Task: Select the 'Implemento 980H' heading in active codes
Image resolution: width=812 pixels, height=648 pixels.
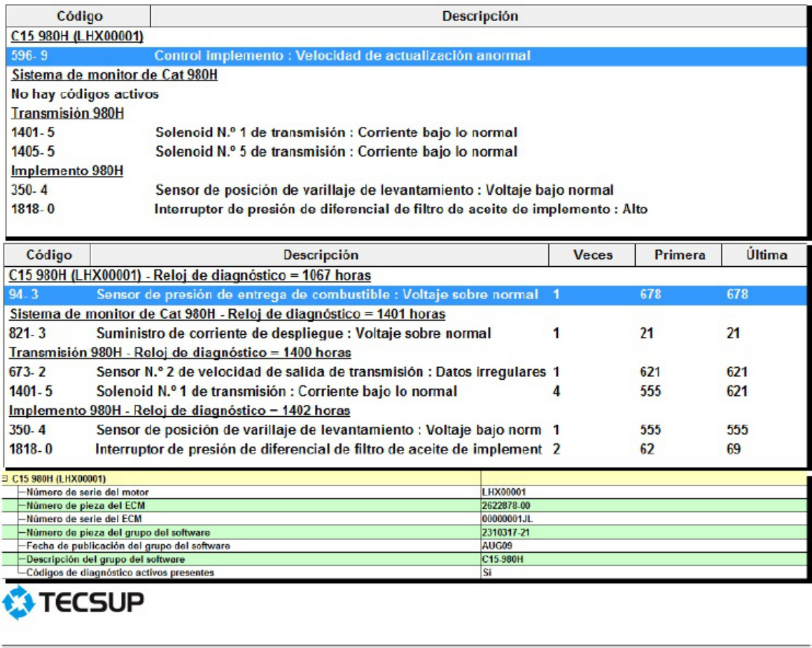Action: [66, 171]
